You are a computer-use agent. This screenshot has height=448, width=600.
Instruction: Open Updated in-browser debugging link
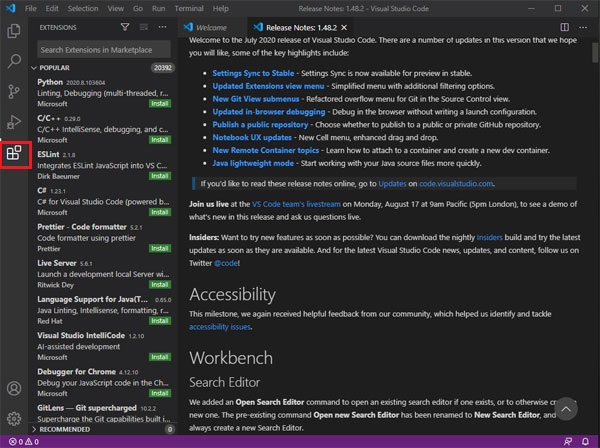pyautogui.click(x=269, y=112)
